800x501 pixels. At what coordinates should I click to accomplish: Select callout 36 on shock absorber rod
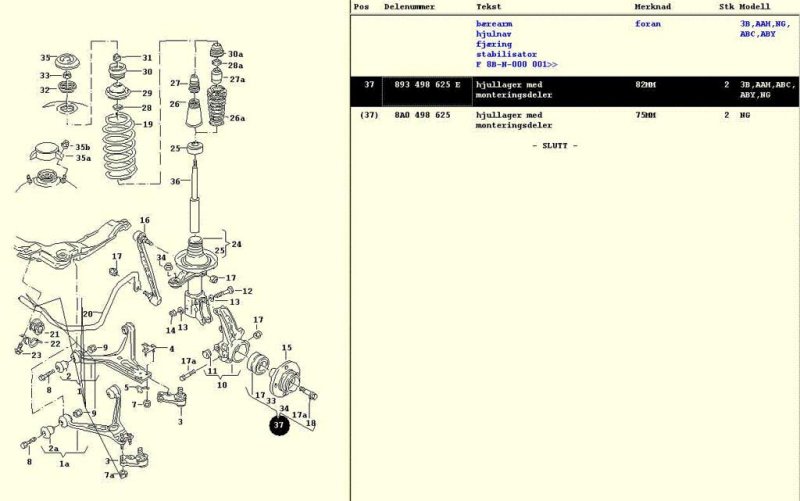(175, 181)
